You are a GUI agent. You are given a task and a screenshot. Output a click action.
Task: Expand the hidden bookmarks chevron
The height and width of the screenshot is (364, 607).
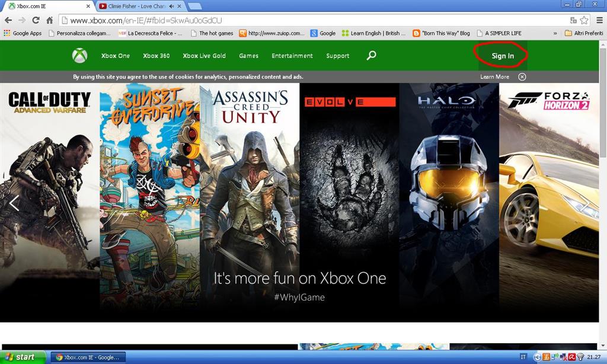coord(555,33)
